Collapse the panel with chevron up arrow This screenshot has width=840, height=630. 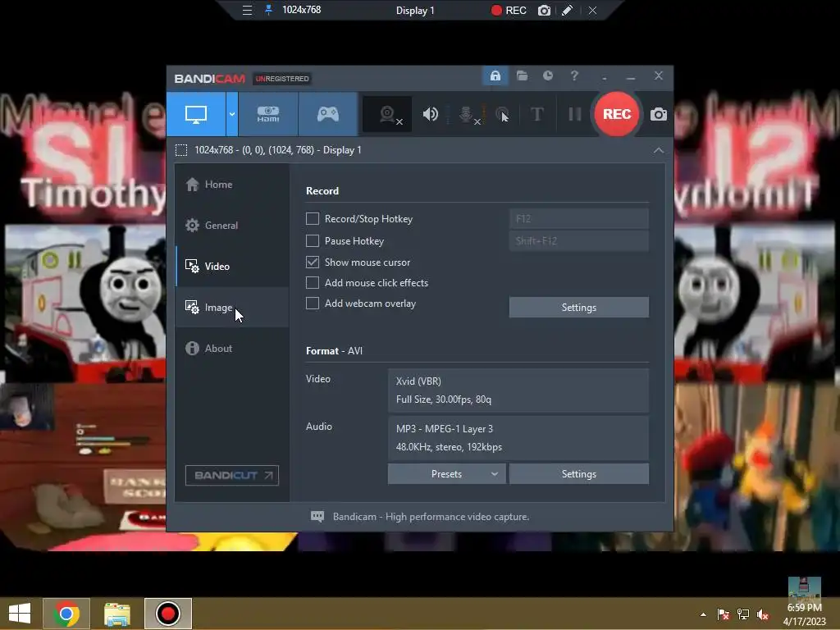659,151
